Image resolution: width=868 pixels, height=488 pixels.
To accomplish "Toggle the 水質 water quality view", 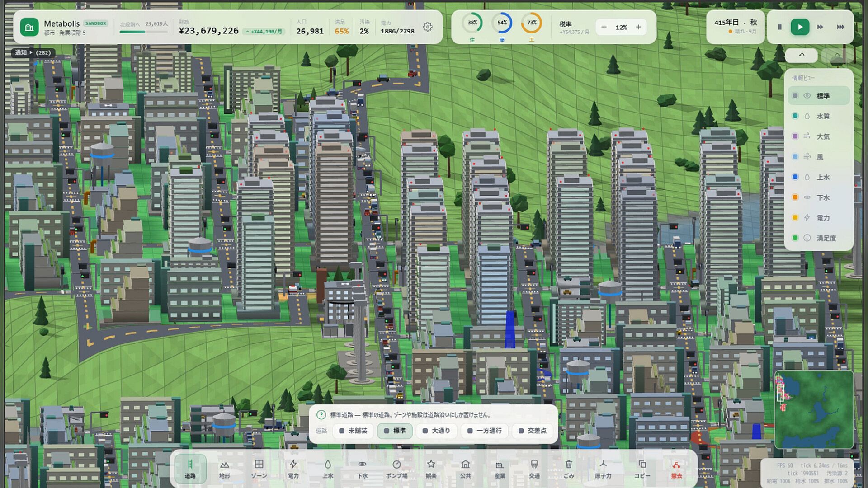I will pos(819,116).
